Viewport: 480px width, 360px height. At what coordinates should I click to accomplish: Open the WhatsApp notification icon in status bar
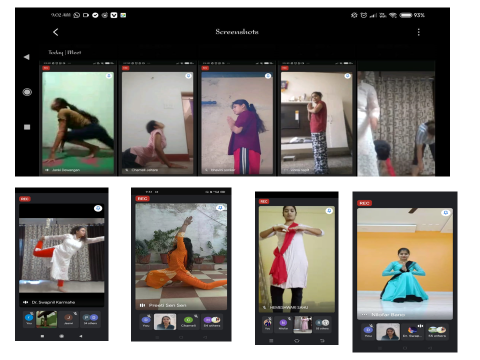77,15
